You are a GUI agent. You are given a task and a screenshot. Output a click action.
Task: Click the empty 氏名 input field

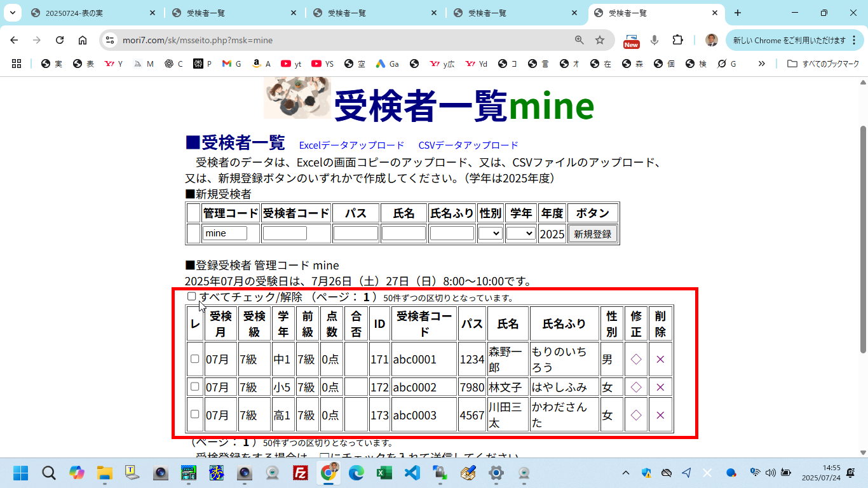(403, 233)
